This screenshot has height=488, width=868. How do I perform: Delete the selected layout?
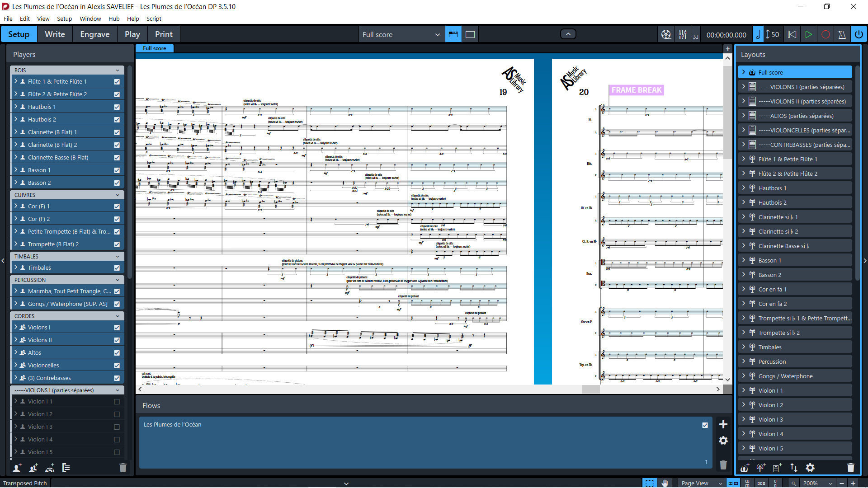pyautogui.click(x=851, y=468)
